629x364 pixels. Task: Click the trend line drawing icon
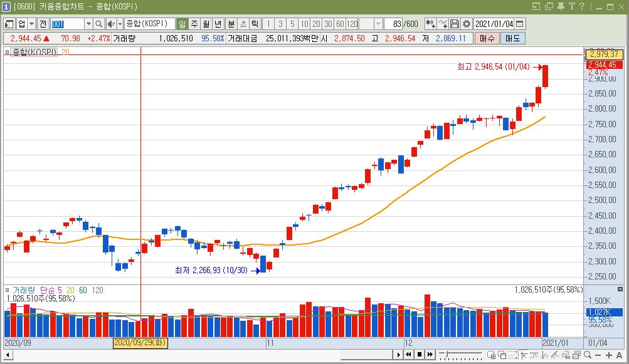pyautogui.click(x=555, y=355)
